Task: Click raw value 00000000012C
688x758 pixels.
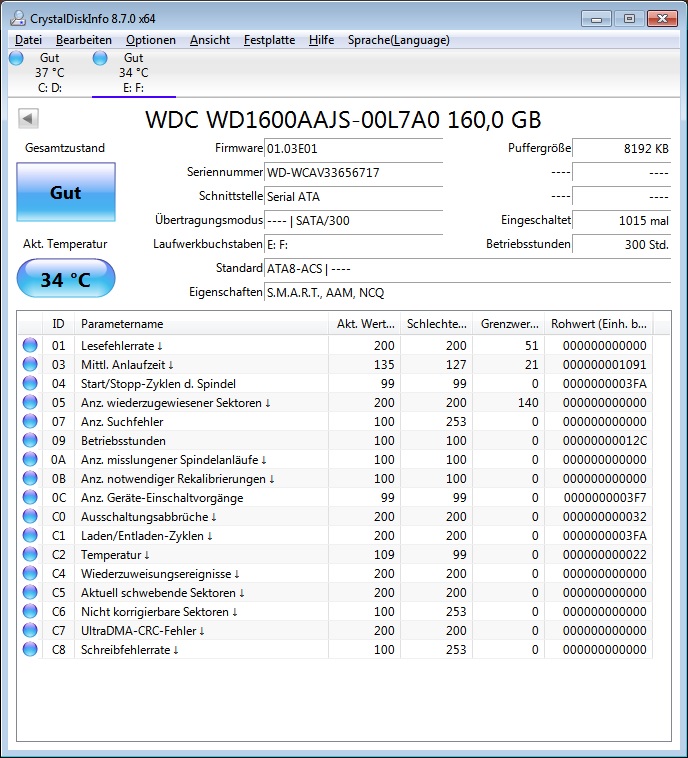Action: [x=604, y=440]
